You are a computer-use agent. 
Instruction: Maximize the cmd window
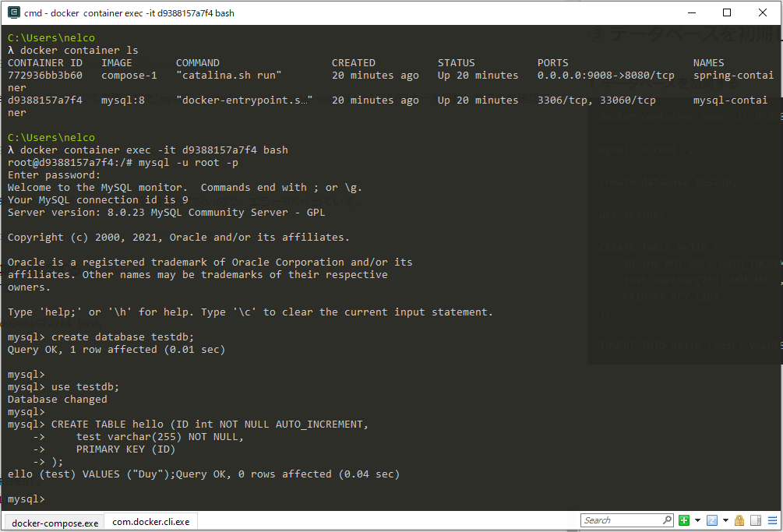[x=727, y=13]
